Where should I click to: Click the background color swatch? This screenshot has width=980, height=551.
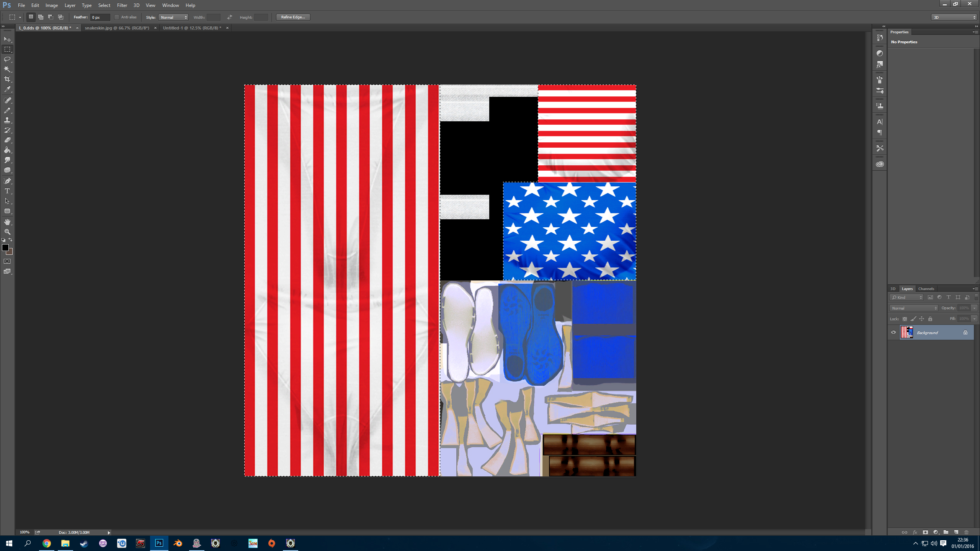11,253
